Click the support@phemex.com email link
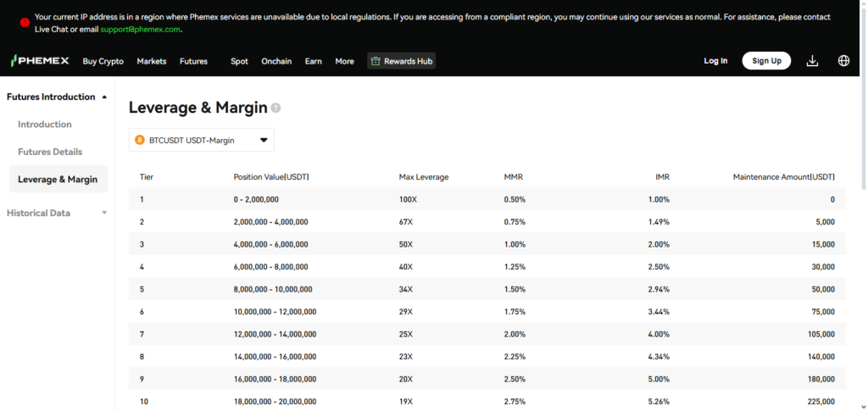This screenshot has height=411, width=868. tap(140, 30)
